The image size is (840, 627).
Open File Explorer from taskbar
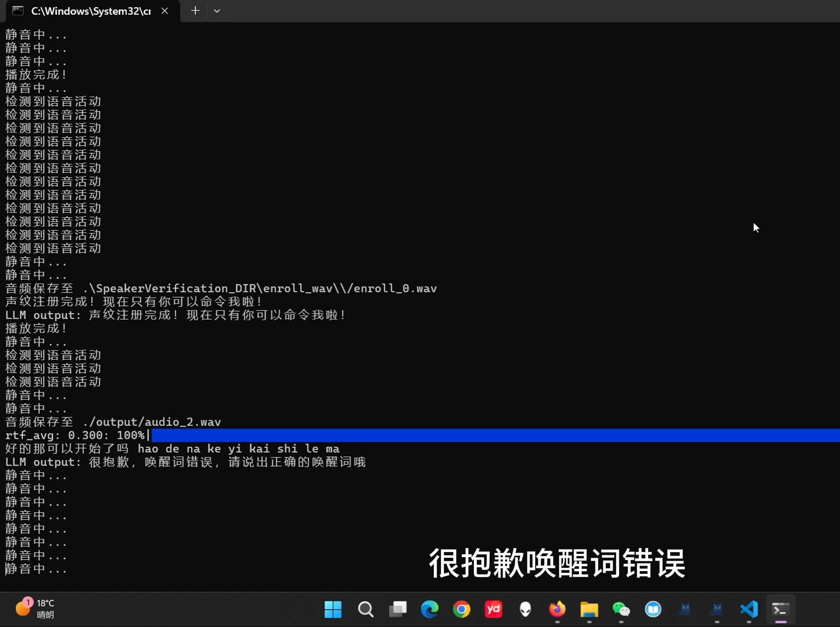[x=589, y=609]
